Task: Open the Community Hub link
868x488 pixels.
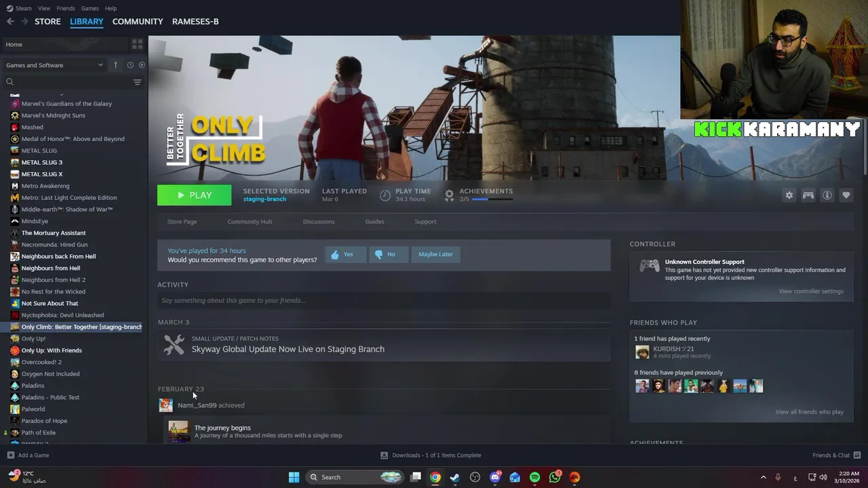Action: 250,222
